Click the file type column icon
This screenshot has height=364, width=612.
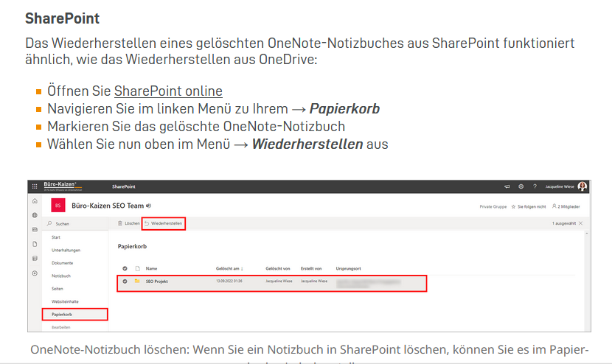(x=137, y=268)
